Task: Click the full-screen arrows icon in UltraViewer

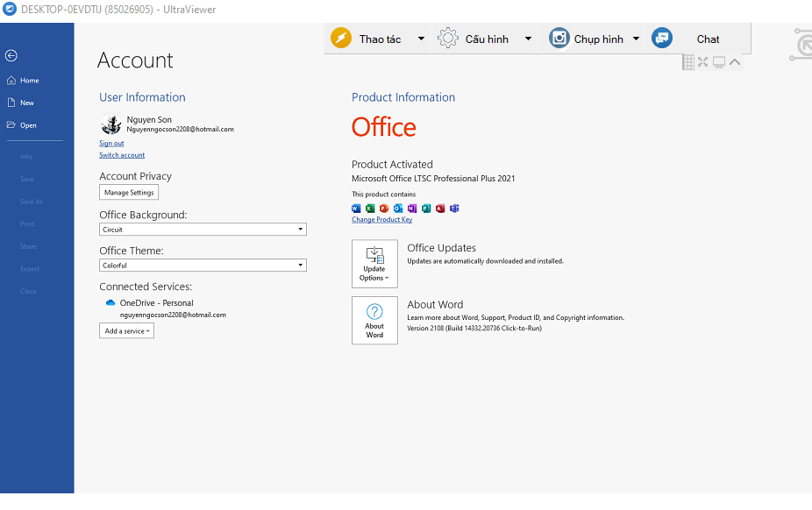Action: [702, 62]
